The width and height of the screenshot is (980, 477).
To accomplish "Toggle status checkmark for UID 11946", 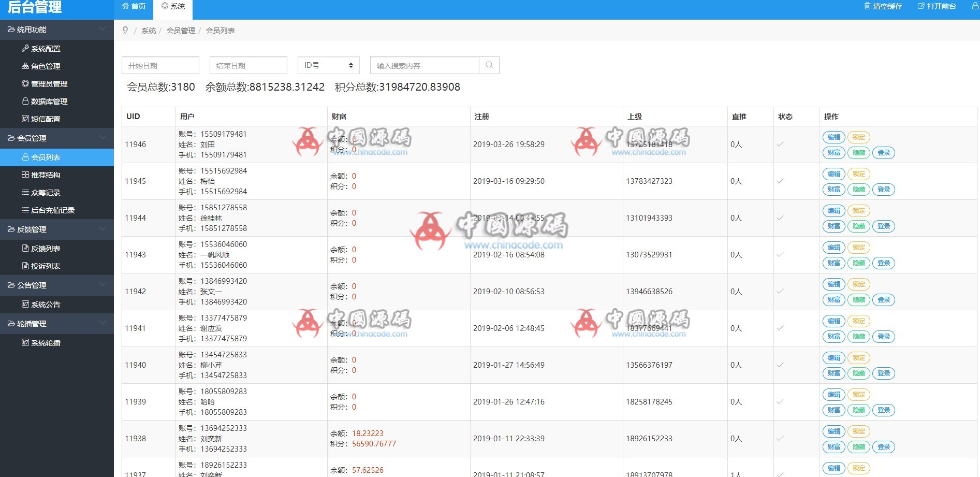I will pyautogui.click(x=780, y=144).
